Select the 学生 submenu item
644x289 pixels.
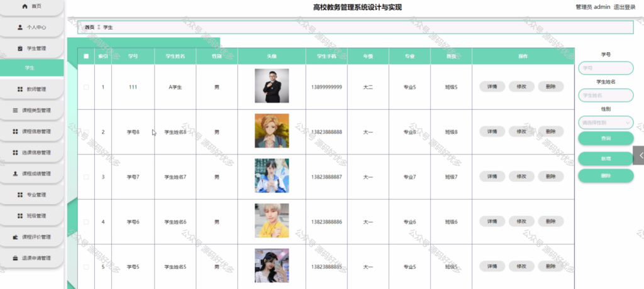[x=31, y=68]
